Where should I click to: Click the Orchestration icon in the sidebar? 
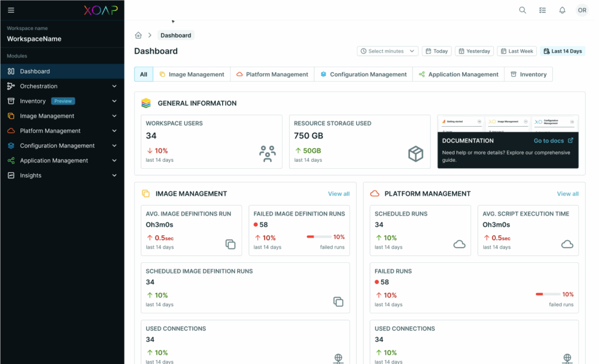click(11, 86)
